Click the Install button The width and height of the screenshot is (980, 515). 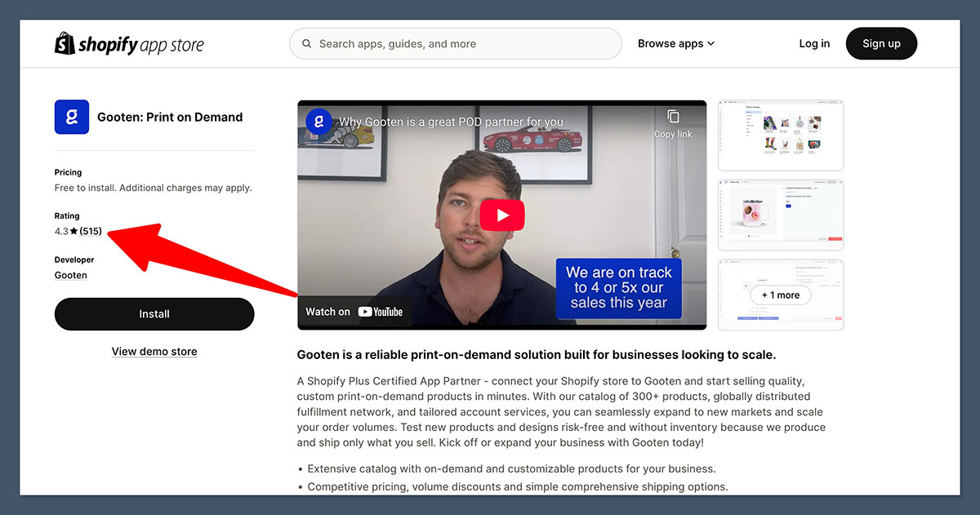tap(154, 314)
